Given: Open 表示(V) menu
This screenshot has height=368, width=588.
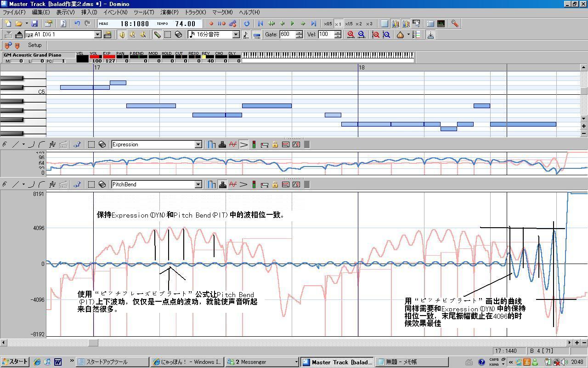Looking at the screenshot, I should point(65,12).
